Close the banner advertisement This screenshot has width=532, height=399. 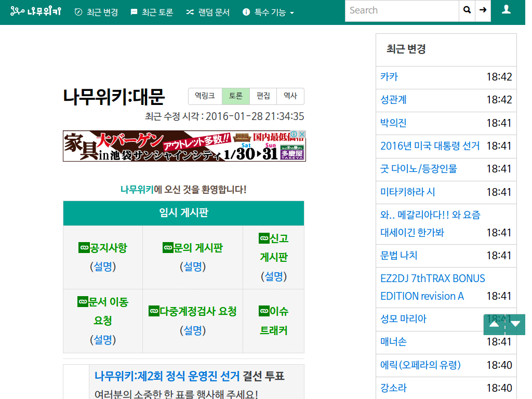[302, 134]
